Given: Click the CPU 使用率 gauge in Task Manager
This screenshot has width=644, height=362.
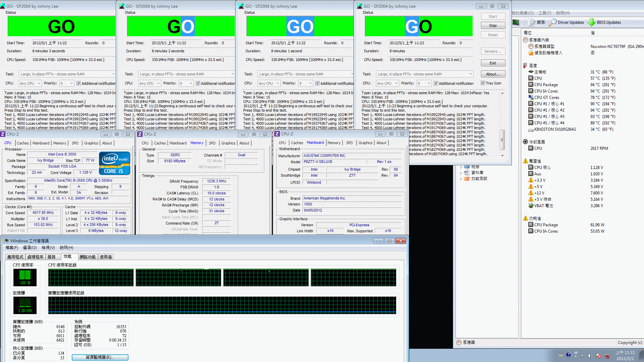Looking at the screenshot, I should coord(25,277).
